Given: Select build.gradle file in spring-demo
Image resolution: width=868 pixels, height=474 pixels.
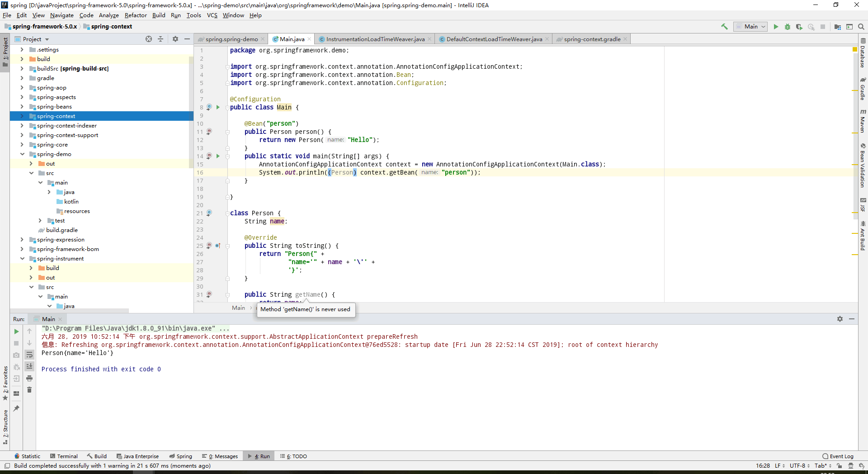Looking at the screenshot, I should point(62,230).
